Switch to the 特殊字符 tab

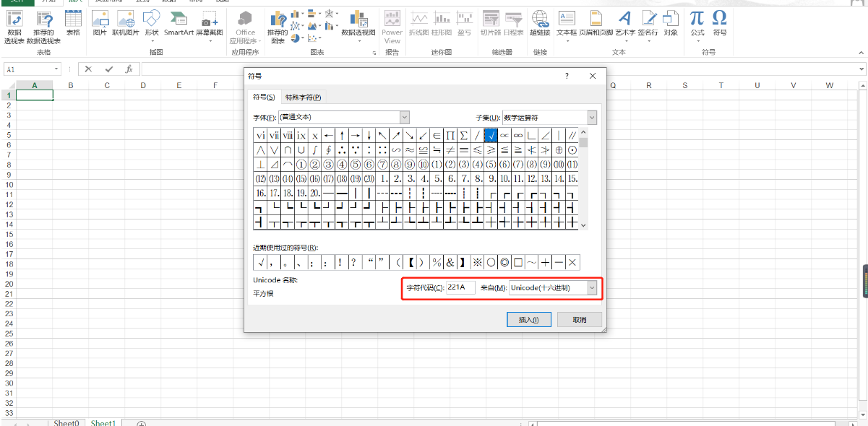click(x=301, y=96)
